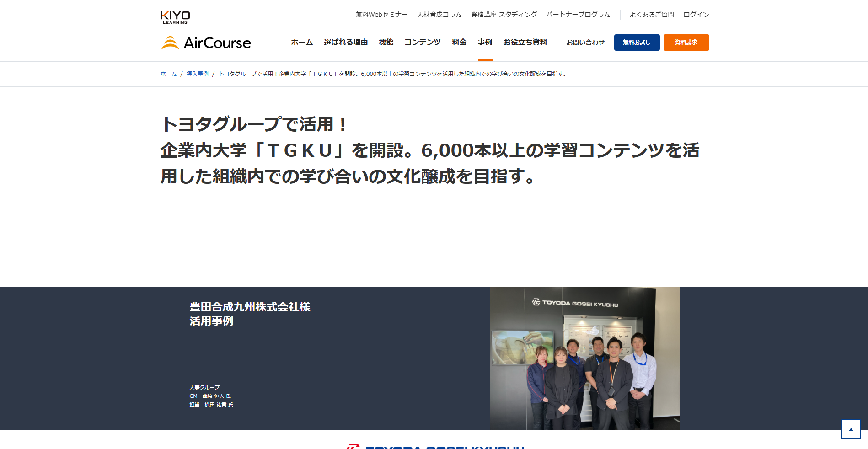This screenshot has height=449, width=868.
Task: Open the 無料Webセミナー link
Action: (x=381, y=15)
